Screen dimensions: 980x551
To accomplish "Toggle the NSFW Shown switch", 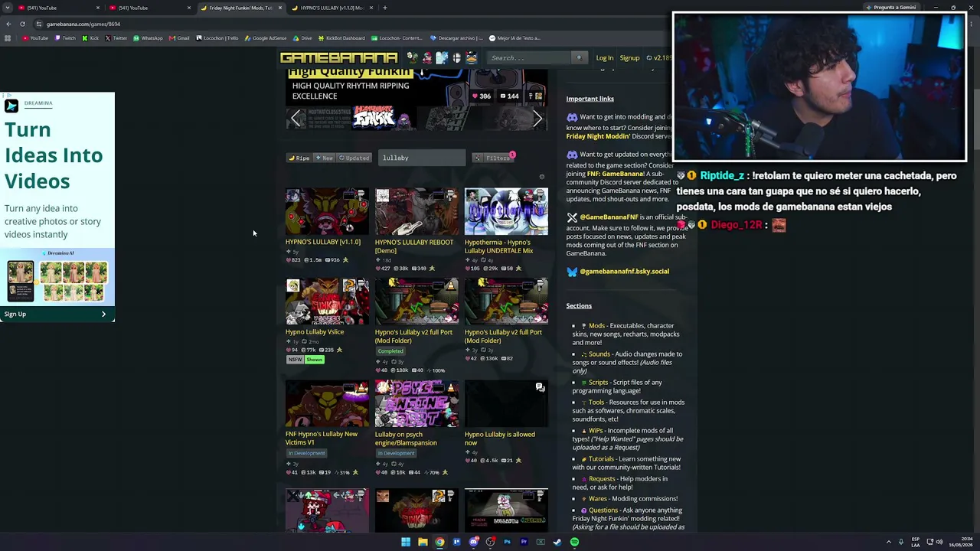I will 305,360.
